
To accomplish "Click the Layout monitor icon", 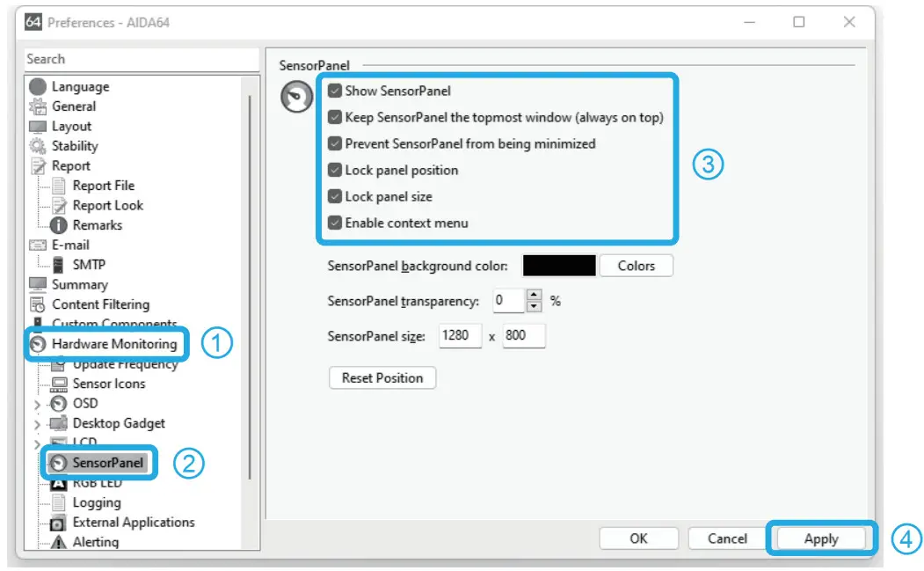I will pos(38,126).
